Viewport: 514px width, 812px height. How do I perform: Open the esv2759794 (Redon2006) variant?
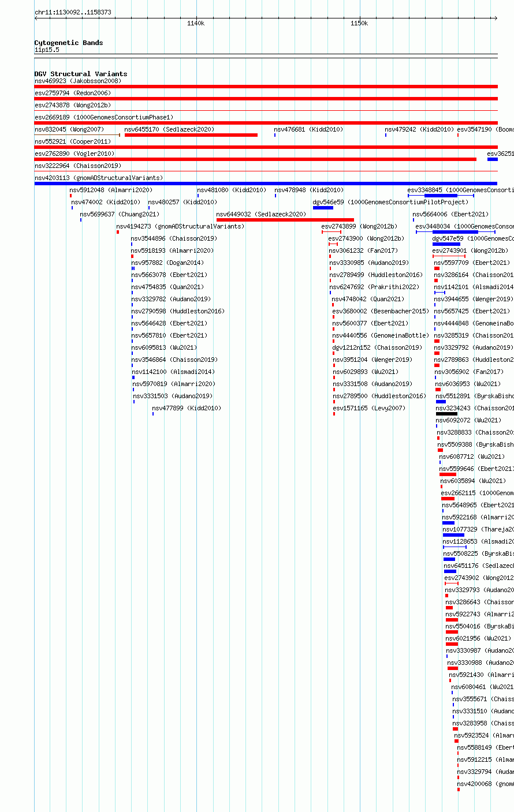tap(73, 93)
